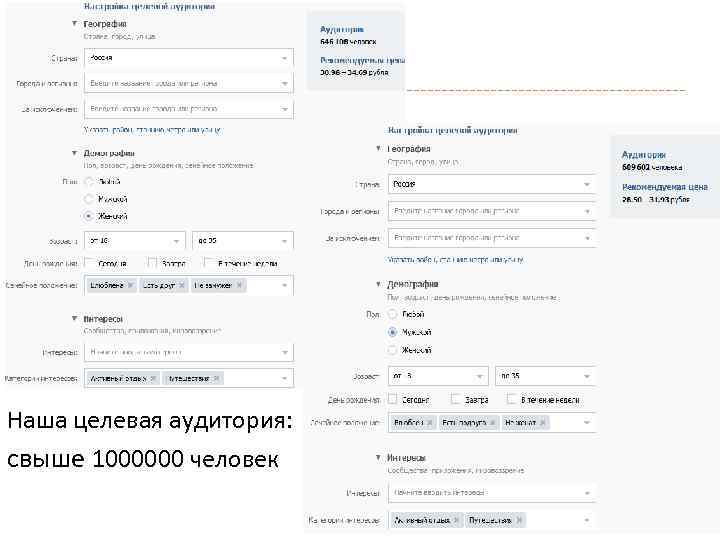720x540 pixels.
Task: Click Интересы input field in right form
Action: point(492,493)
